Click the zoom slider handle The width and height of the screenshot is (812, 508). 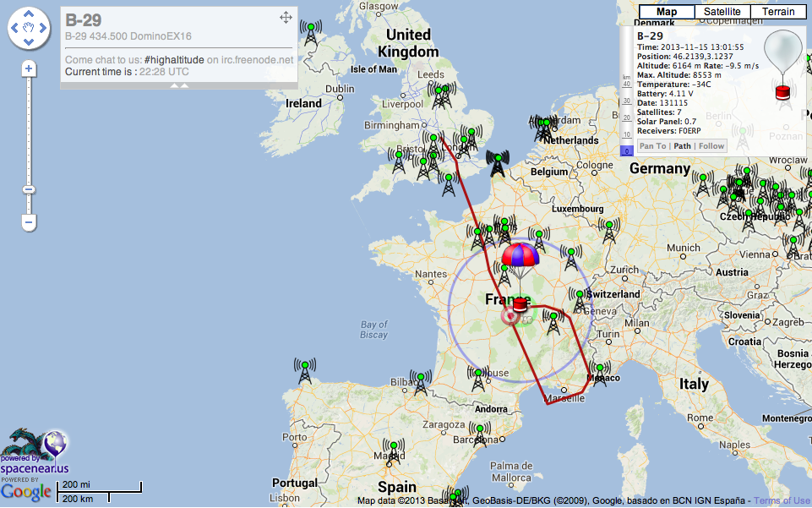click(x=29, y=189)
